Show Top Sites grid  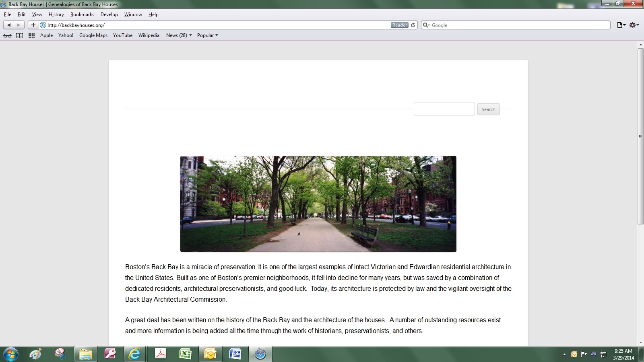coord(31,35)
